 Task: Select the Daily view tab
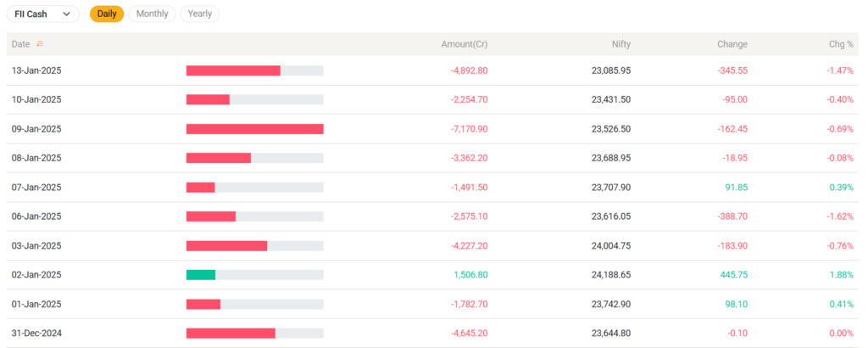click(x=107, y=14)
